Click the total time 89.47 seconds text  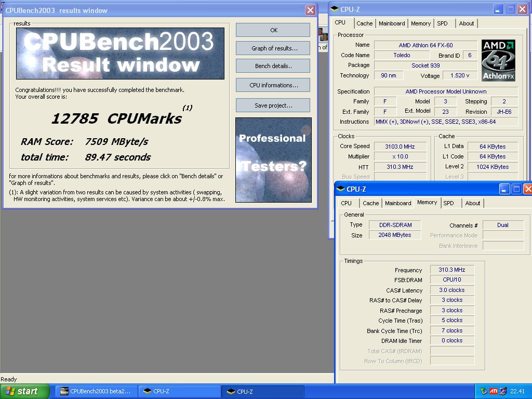coord(86,157)
